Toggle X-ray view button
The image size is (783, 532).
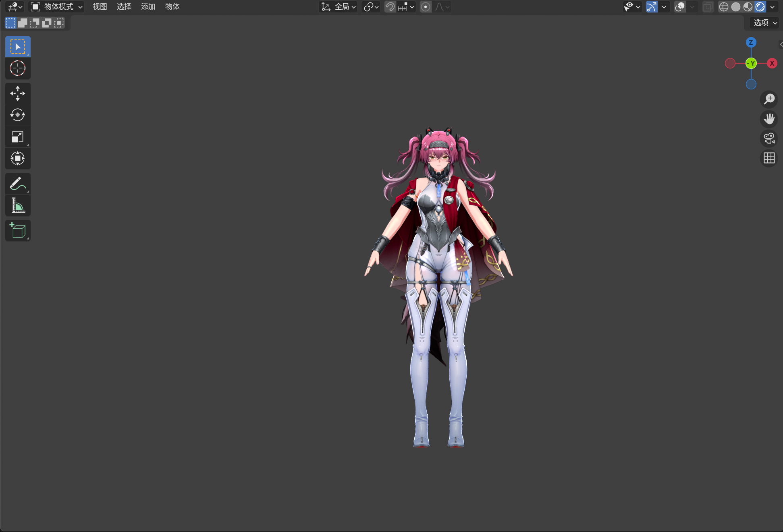coord(708,7)
